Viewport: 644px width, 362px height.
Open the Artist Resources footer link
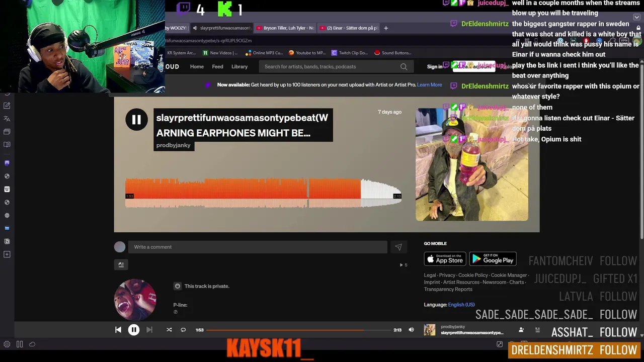point(461,282)
